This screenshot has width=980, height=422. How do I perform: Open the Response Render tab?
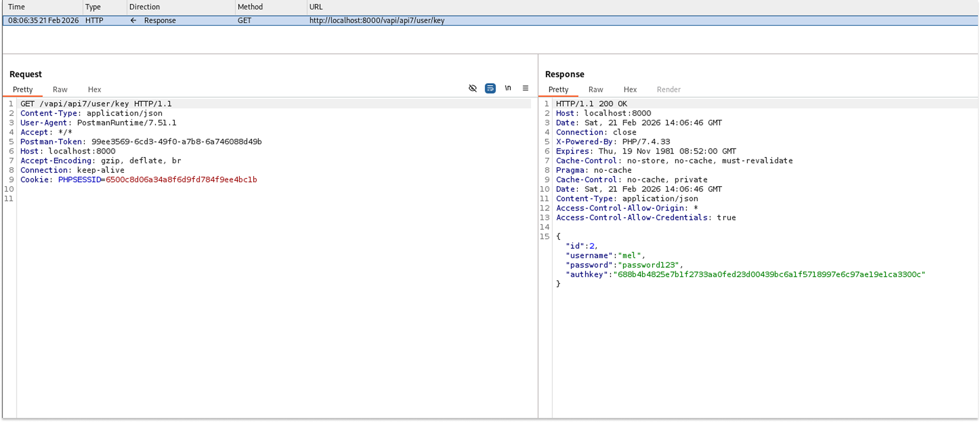(668, 89)
